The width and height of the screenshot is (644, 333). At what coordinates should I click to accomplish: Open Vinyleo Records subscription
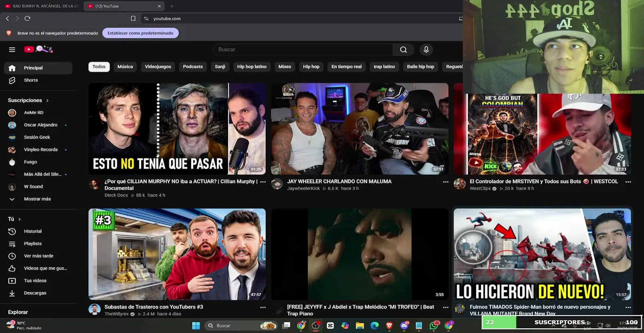38,150
